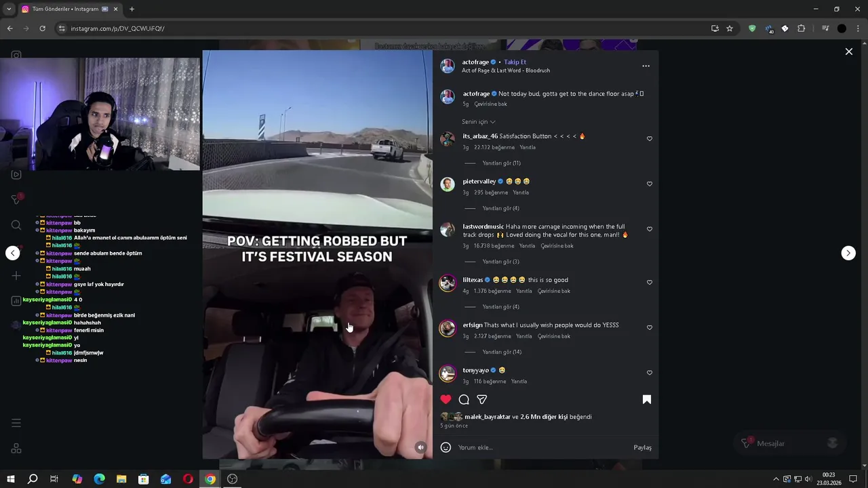Mute the video sound

coord(421,447)
